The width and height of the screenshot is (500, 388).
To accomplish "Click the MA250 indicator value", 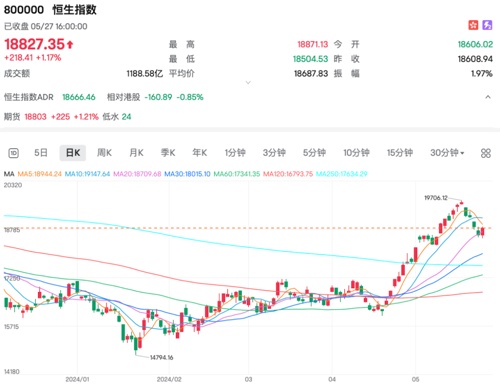I will pos(342,174).
